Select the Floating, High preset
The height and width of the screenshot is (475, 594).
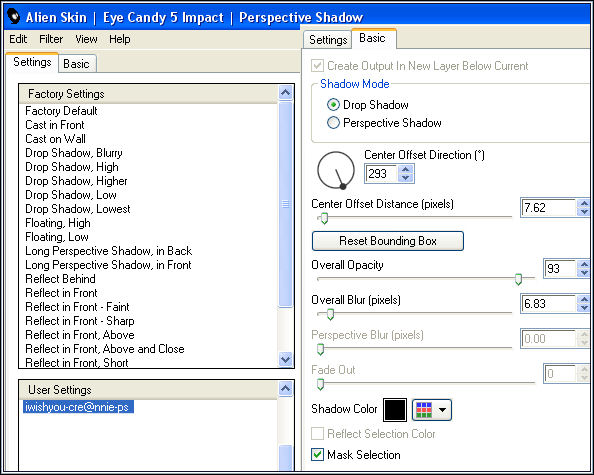(58, 223)
